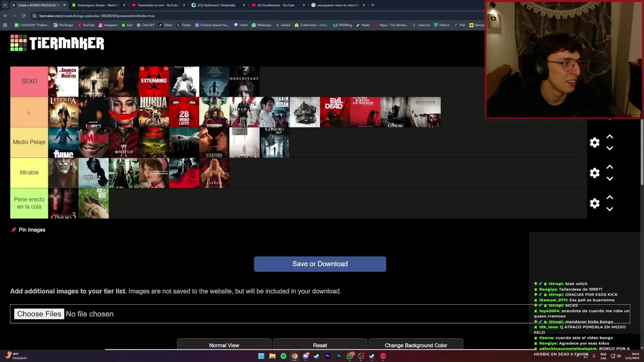644x362 pixels.
Task: Go back in browser history
Action: (x=5, y=16)
